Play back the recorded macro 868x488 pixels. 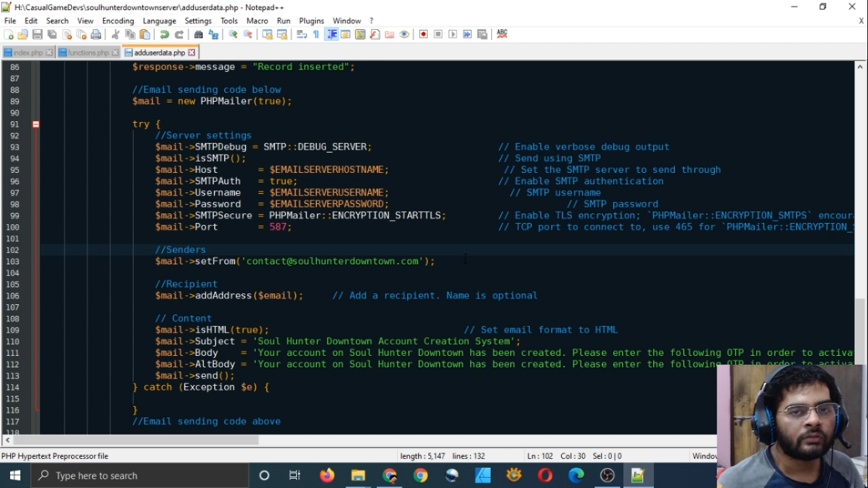tap(453, 34)
